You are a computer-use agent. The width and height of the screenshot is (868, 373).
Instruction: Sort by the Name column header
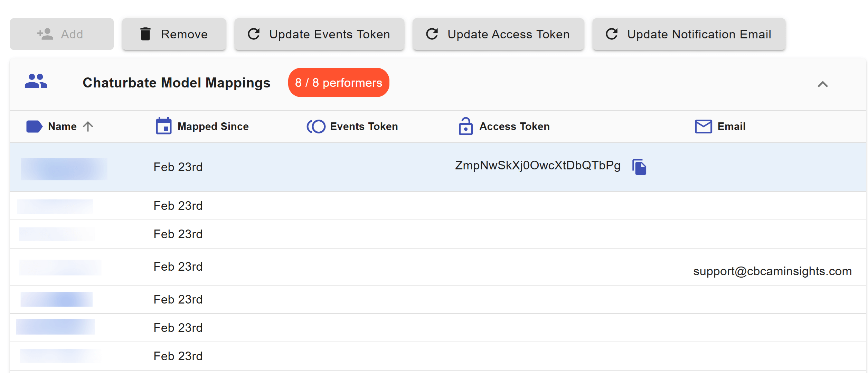point(63,127)
